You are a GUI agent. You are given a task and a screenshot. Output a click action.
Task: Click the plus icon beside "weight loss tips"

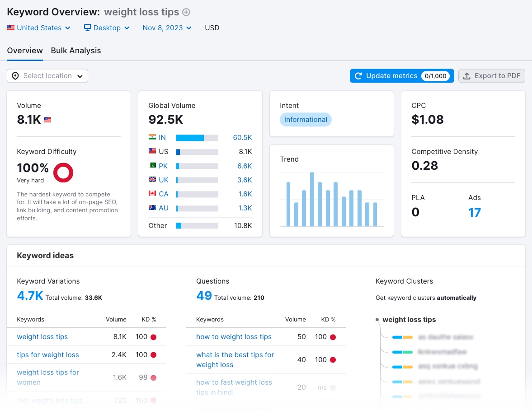186,12
